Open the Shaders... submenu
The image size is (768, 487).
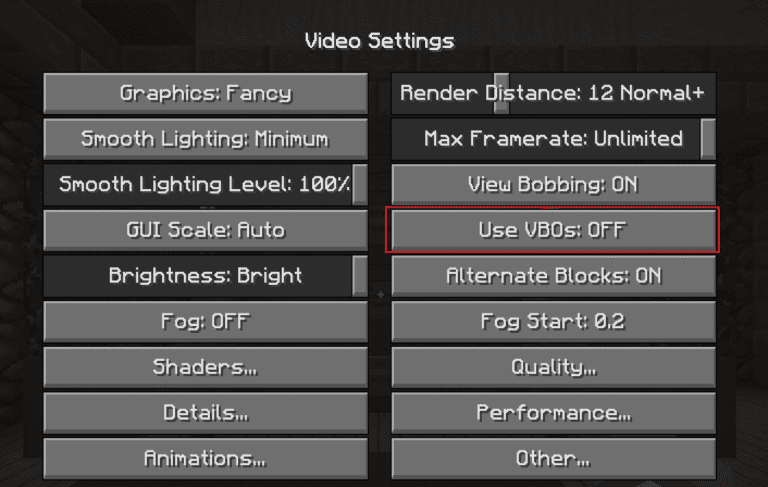point(205,367)
